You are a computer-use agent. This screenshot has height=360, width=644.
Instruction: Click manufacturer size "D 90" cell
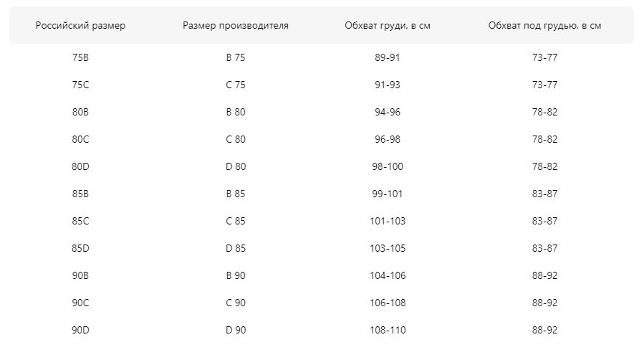tap(236, 330)
